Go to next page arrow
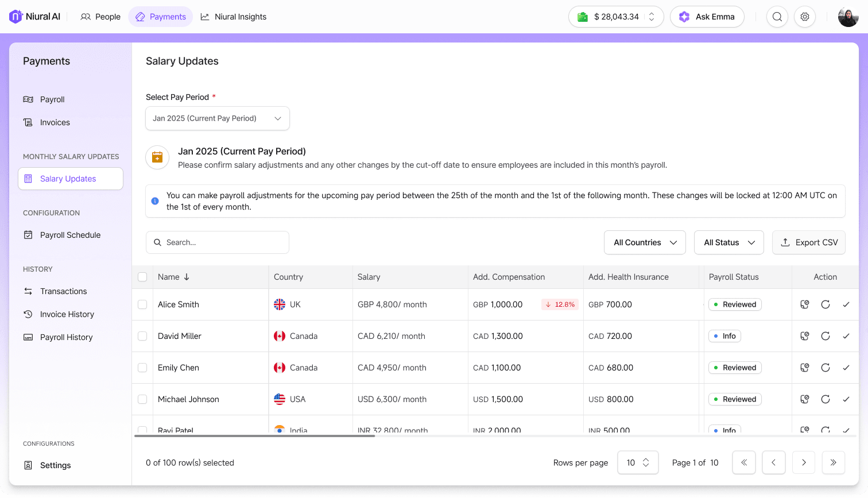868x498 pixels. [804, 462]
